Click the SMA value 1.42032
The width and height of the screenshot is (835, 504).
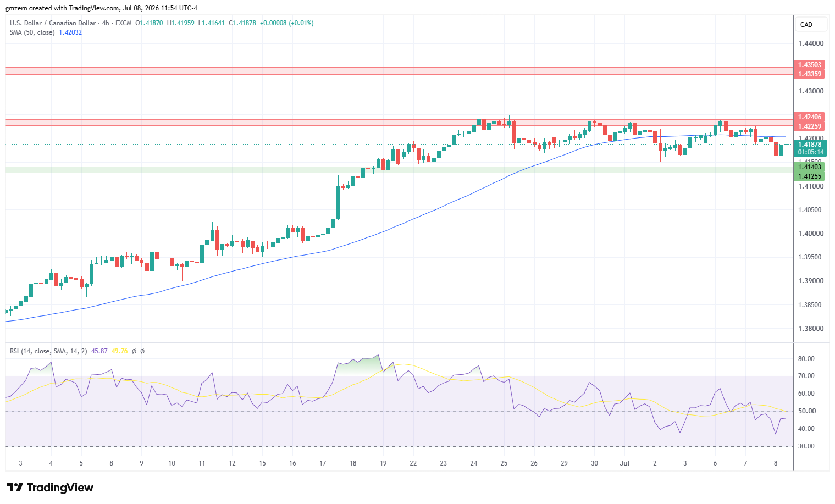point(70,32)
